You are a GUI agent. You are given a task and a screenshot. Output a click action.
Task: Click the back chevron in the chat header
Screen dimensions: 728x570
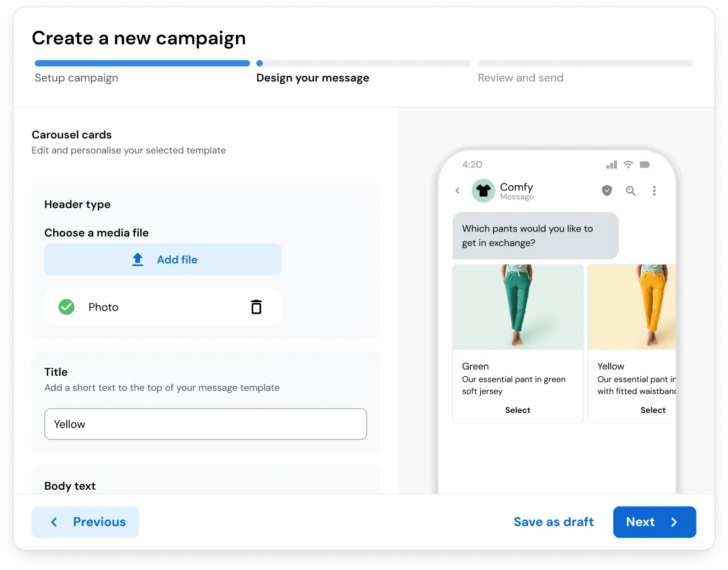coord(457,191)
